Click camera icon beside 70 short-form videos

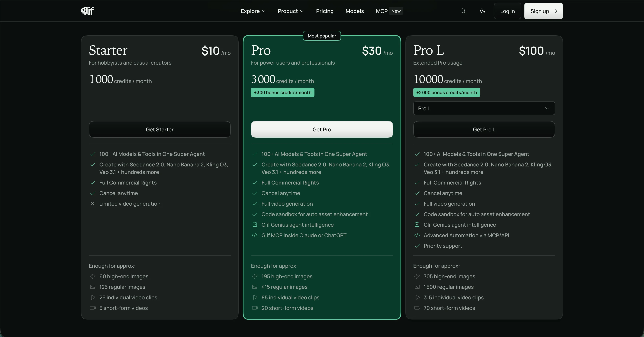pos(417,308)
